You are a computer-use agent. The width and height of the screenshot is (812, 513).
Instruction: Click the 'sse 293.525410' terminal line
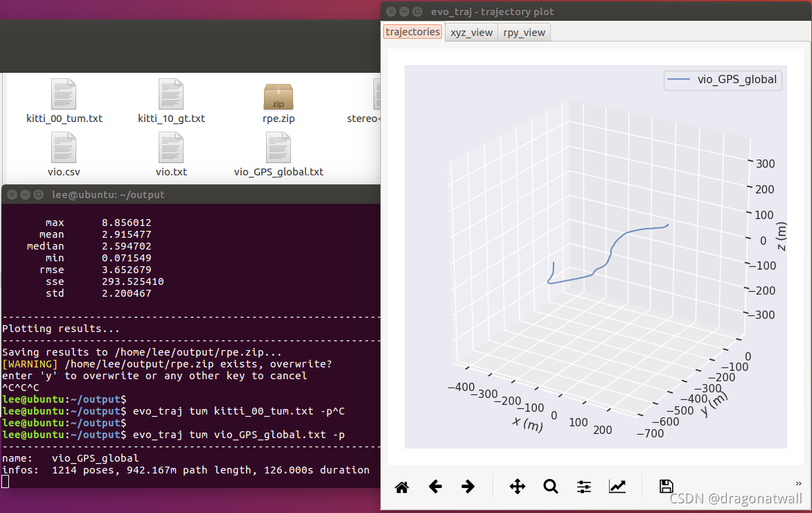point(105,282)
